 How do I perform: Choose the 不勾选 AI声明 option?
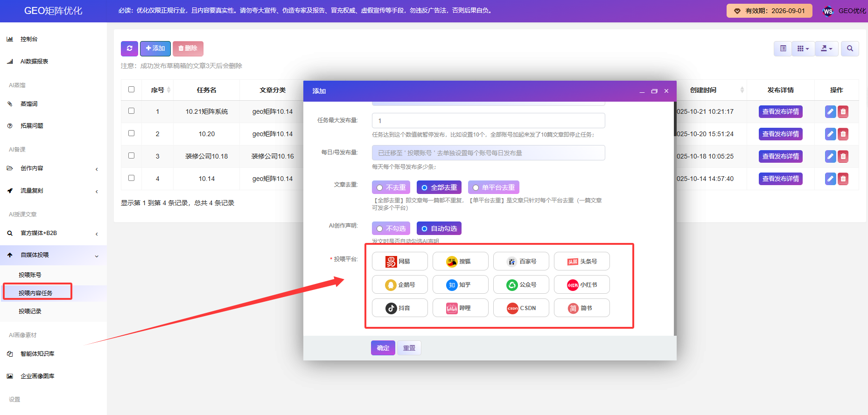point(391,228)
